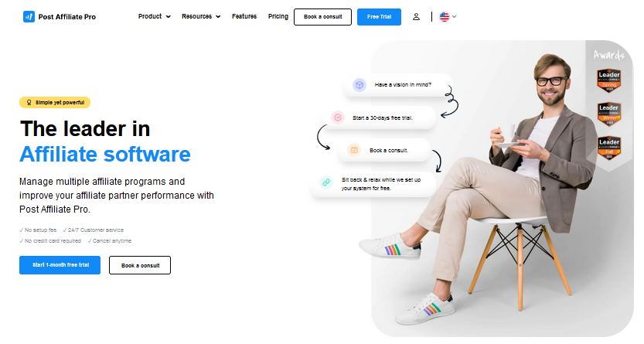Go to the Features page
The width and height of the screenshot is (644, 344).
click(244, 16)
